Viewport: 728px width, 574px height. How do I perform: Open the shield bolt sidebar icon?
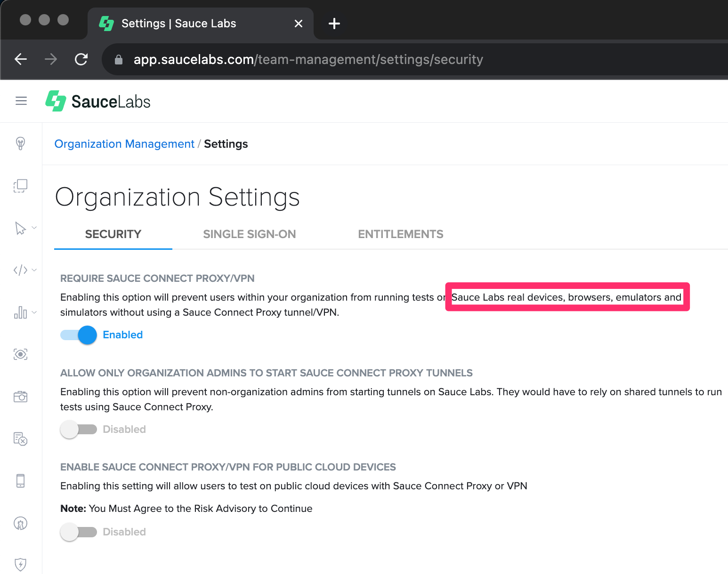tap(21, 564)
